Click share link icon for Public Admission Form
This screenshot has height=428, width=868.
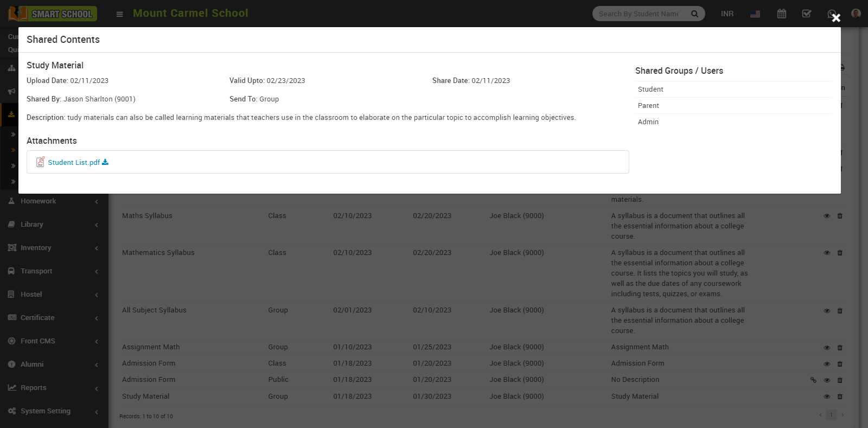pyautogui.click(x=813, y=380)
